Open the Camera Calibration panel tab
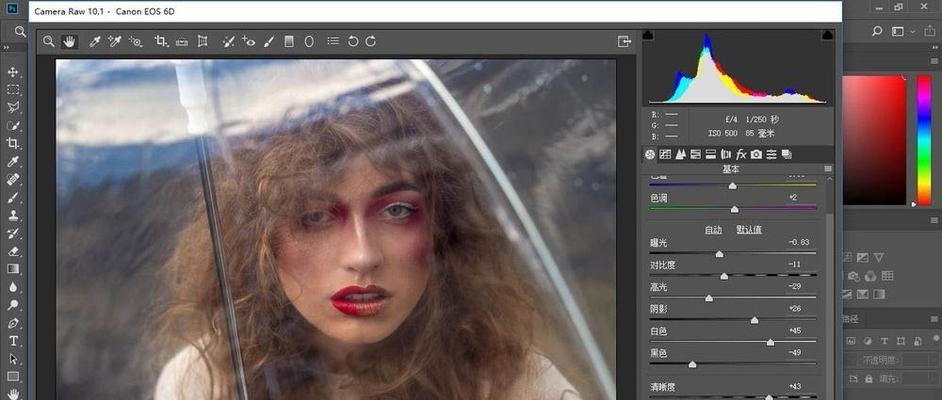 point(756,154)
